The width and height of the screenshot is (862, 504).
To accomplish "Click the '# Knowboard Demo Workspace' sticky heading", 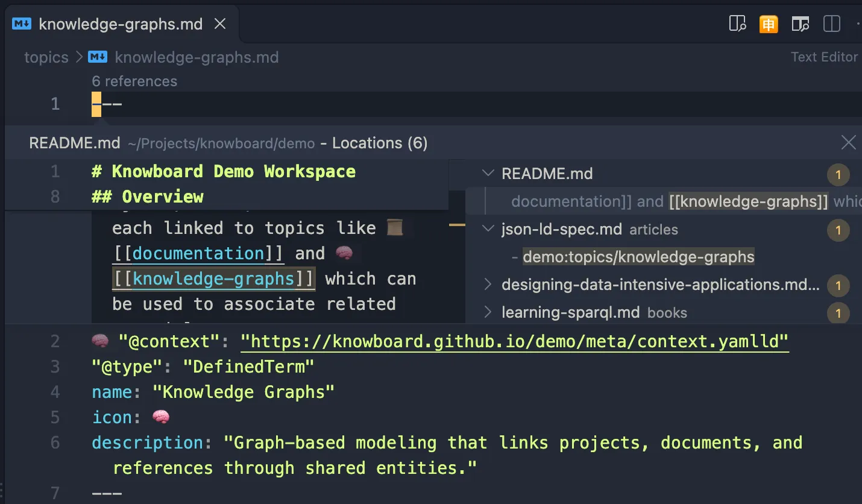I will tap(224, 172).
